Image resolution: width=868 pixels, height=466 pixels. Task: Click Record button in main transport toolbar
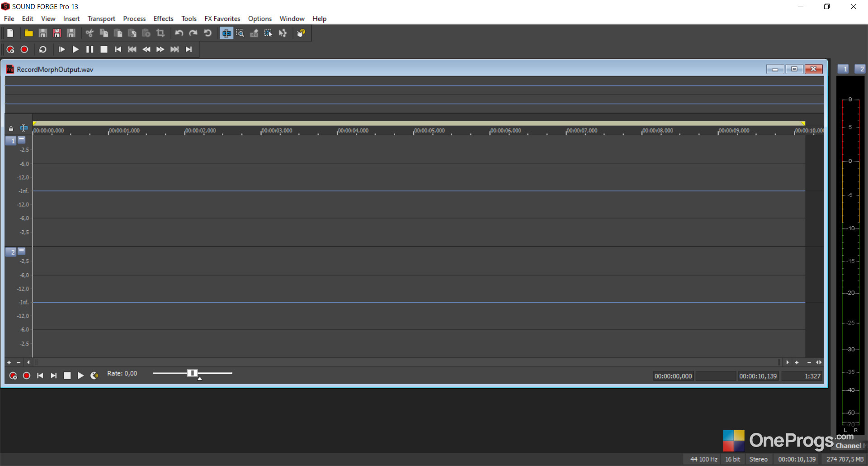click(24, 49)
